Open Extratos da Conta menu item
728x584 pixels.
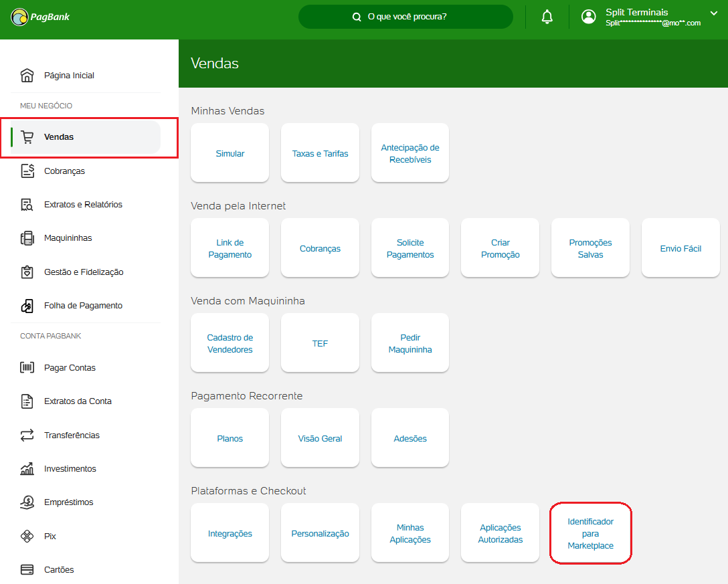click(78, 401)
